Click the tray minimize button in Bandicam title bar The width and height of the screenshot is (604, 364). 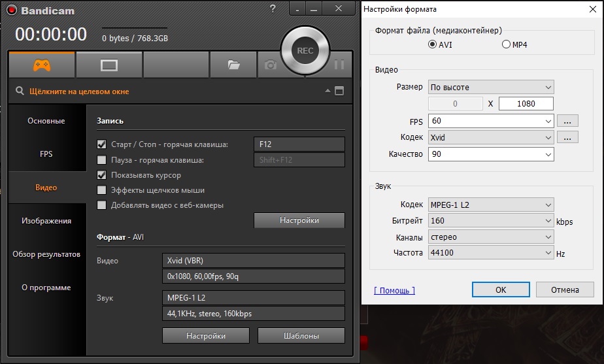coord(297,9)
